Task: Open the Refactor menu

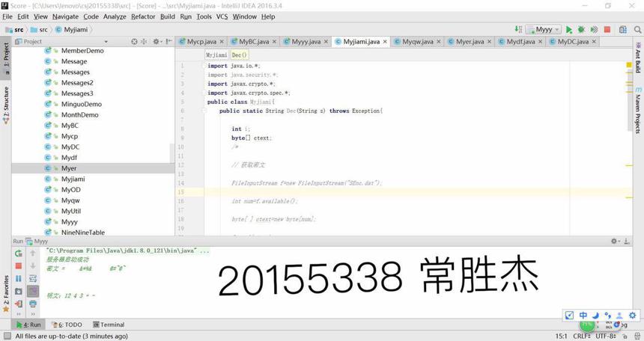Action: (143, 16)
